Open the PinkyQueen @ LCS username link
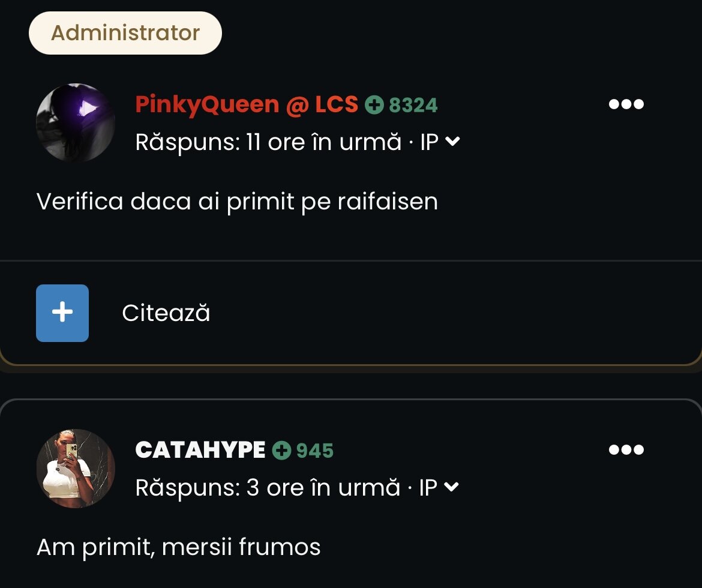This screenshot has height=588, width=702. (247, 105)
